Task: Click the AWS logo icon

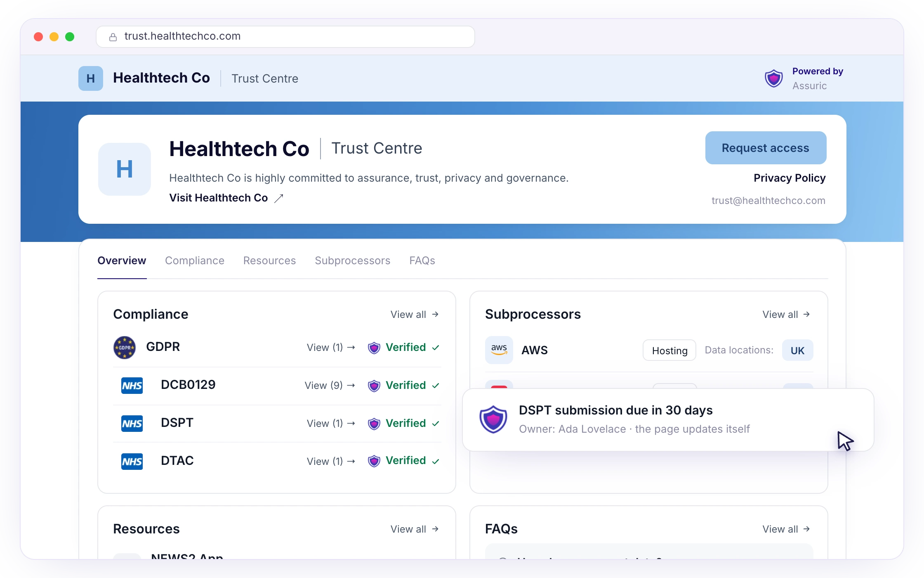Action: coord(499,350)
